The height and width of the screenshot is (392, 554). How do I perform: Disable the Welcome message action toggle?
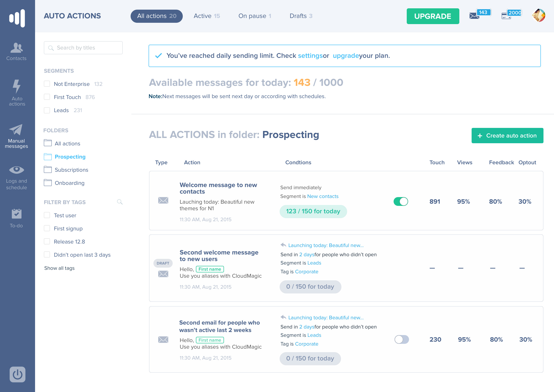coord(401,201)
